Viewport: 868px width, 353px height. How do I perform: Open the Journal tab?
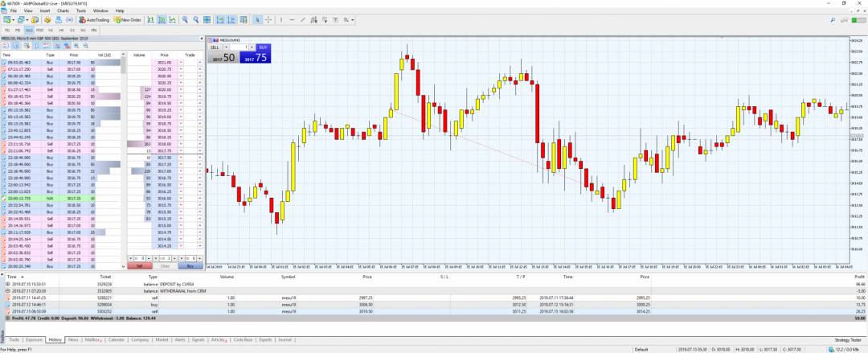pyautogui.click(x=285, y=340)
